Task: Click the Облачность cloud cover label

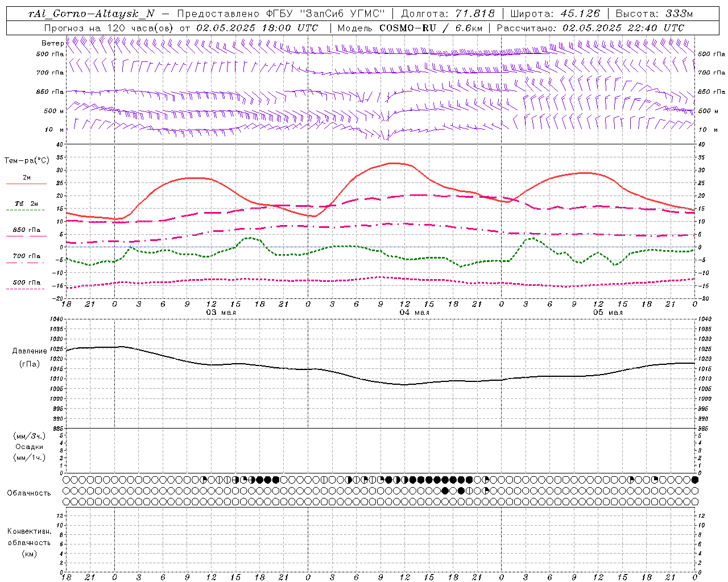Action: (29, 493)
